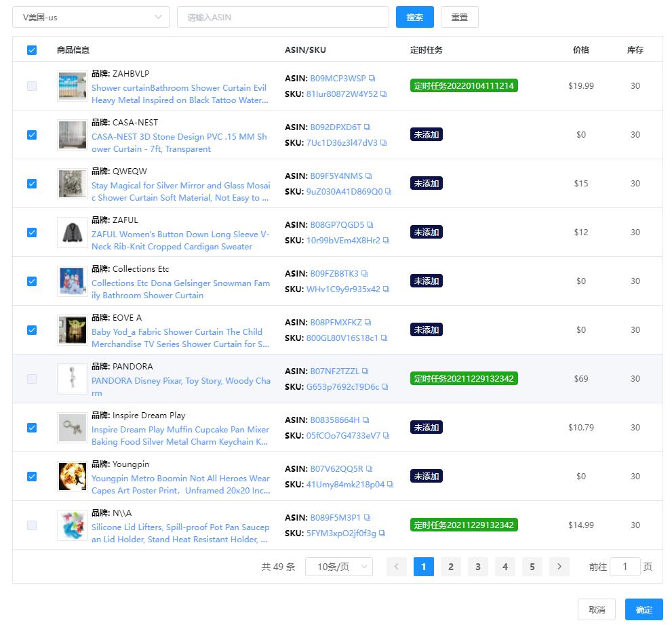Image resolution: width=672 pixels, height=625 pixels.
Task: Focus the 请输入ASIN input field
Action: [282, 17]
